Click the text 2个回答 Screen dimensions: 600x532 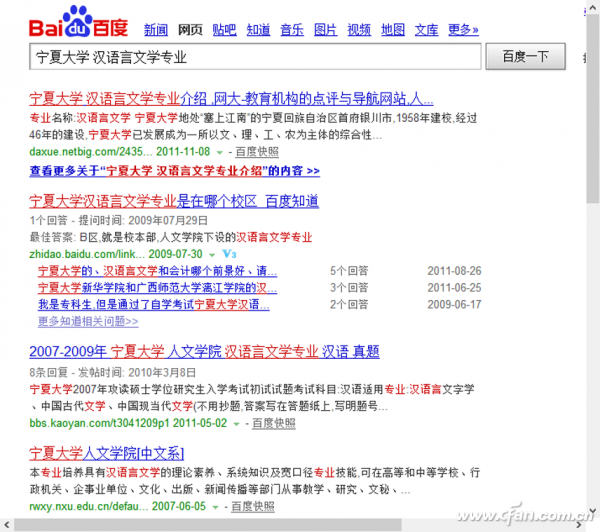(349, 305)
